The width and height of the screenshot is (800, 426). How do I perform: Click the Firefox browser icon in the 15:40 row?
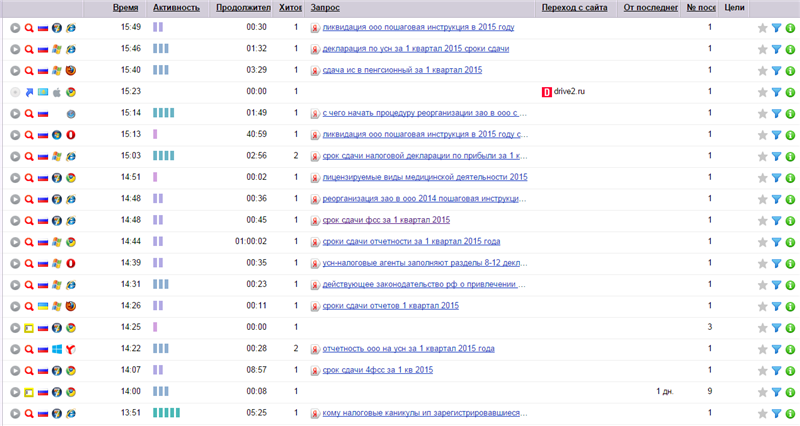71,71
